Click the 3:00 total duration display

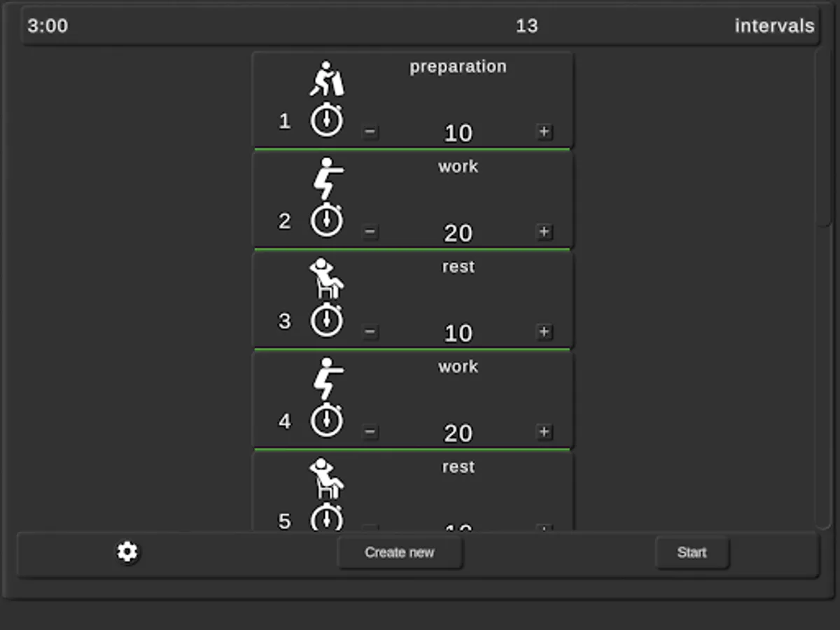pos(47,26)
